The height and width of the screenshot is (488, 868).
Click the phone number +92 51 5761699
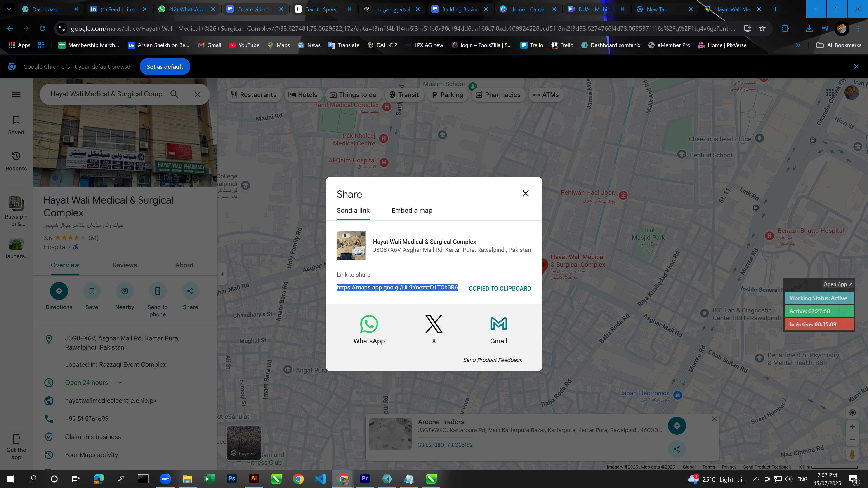[87, 419]
